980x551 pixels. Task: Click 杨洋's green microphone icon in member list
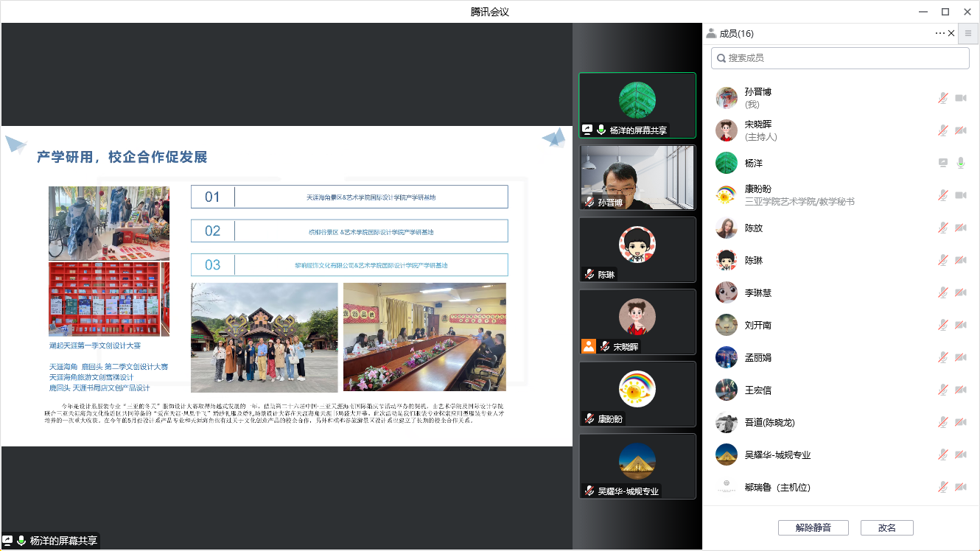pos(960,163)
